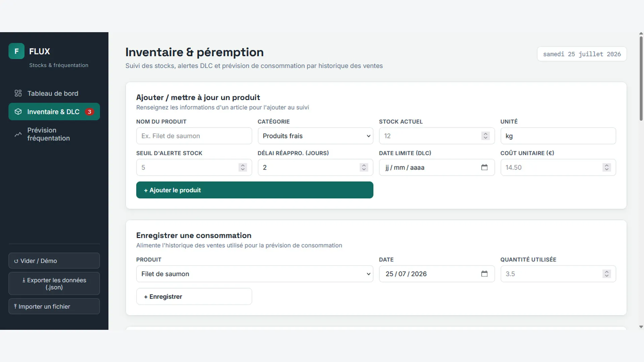Click the Prévision fréquentation chart icon
Viewport: 644px width, 362px height.
[x=18, y=134]
